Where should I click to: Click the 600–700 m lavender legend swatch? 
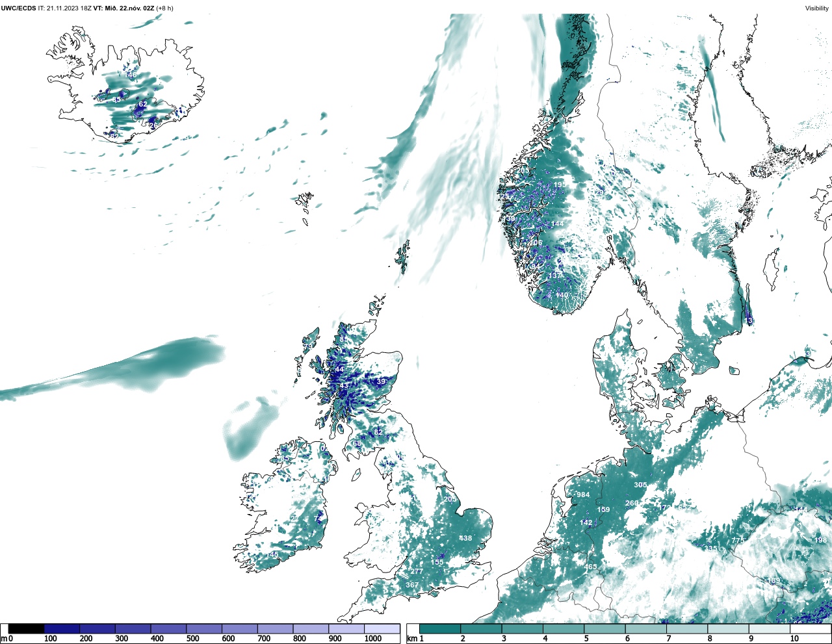pos(239,628)
